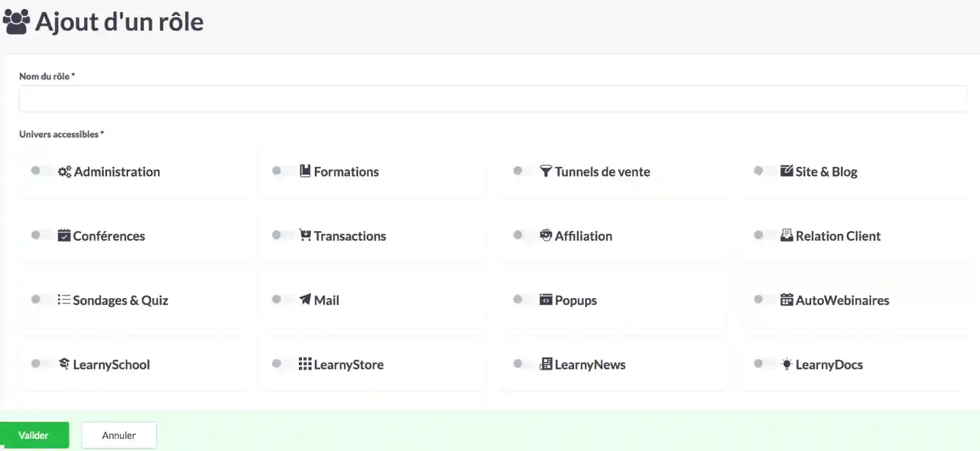Turn on the Affiliation switch
Screen dimensions: 980x451
tap(524, 235)
